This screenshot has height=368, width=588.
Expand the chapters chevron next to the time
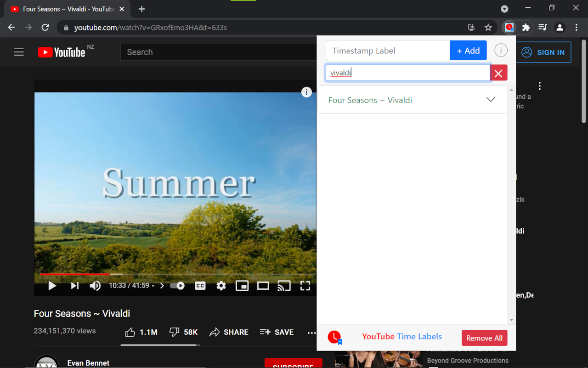(162, 286)
